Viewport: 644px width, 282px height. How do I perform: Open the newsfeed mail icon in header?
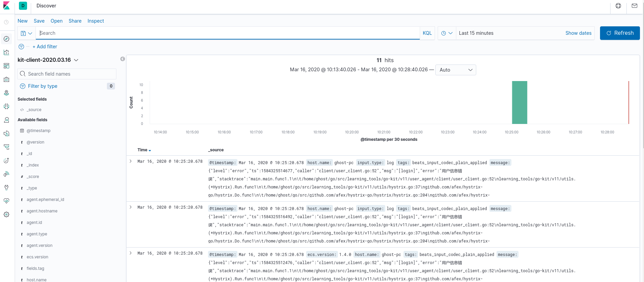click(635, 6)
